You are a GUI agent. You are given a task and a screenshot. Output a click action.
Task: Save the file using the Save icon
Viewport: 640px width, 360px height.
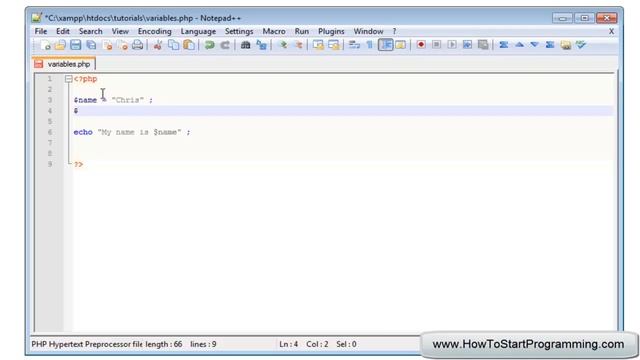click(76, 45)
